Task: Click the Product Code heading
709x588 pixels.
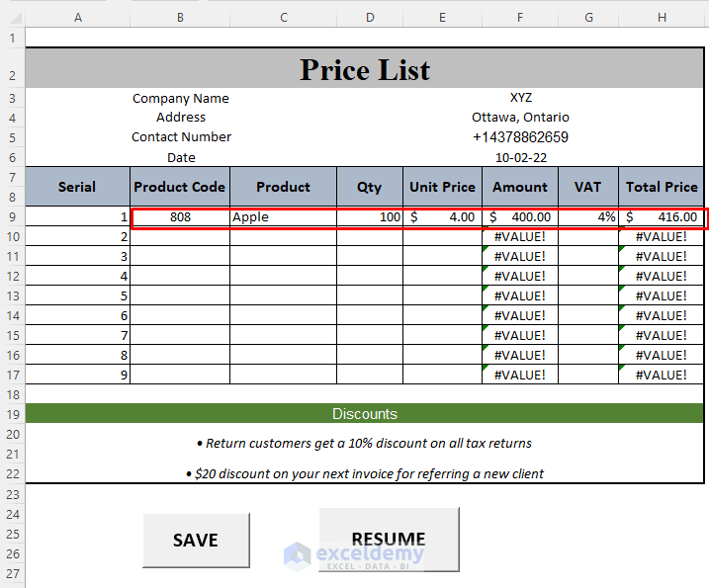Action: click(180, 187)
